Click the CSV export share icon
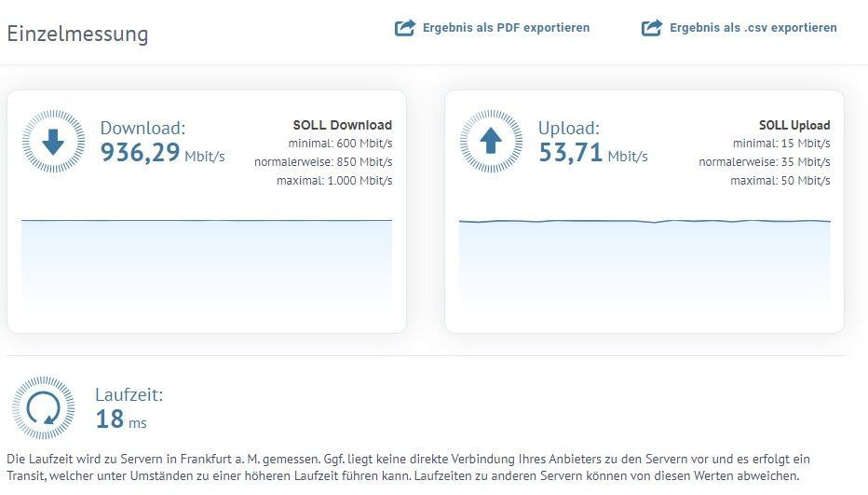Screen dimensions: 868x495 point(652,28)
